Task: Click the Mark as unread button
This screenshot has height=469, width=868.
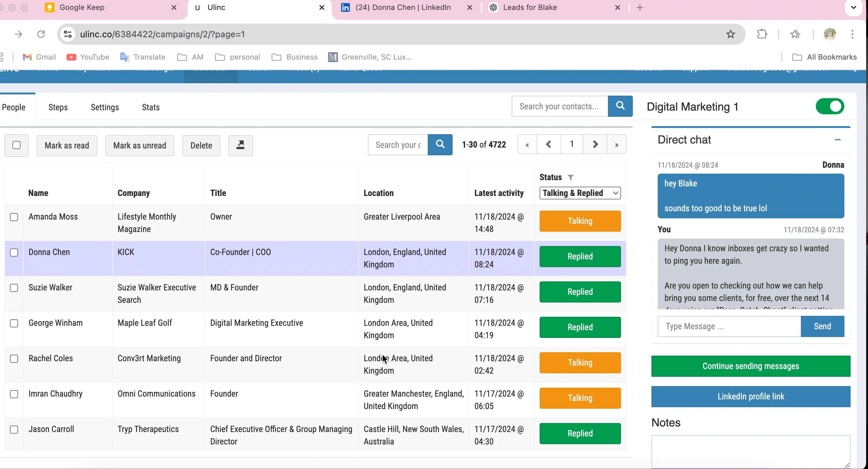Action: click(x=139, y=145)
